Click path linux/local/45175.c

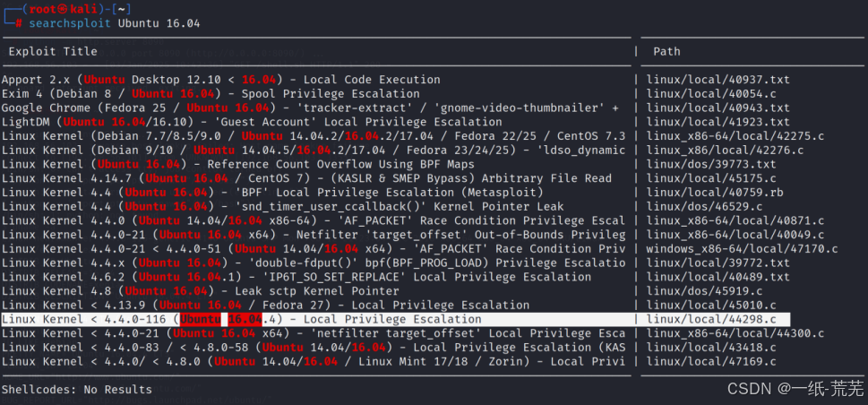tap(711, 178)
